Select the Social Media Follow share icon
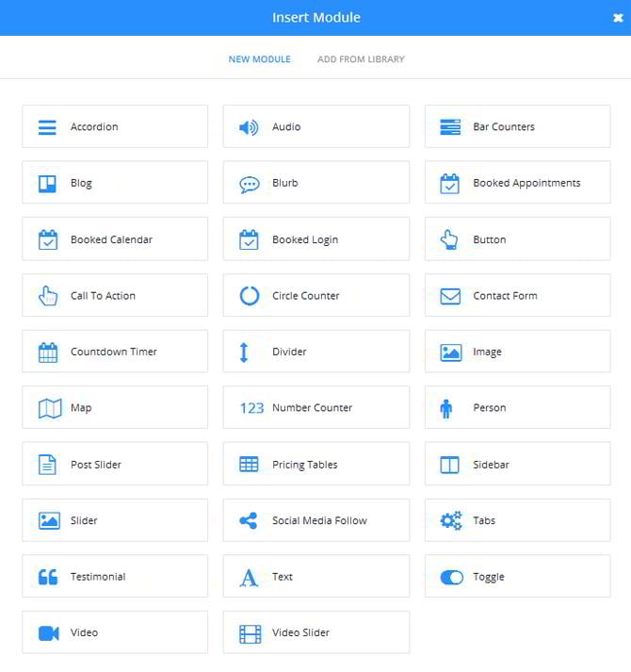 [249, 520]
